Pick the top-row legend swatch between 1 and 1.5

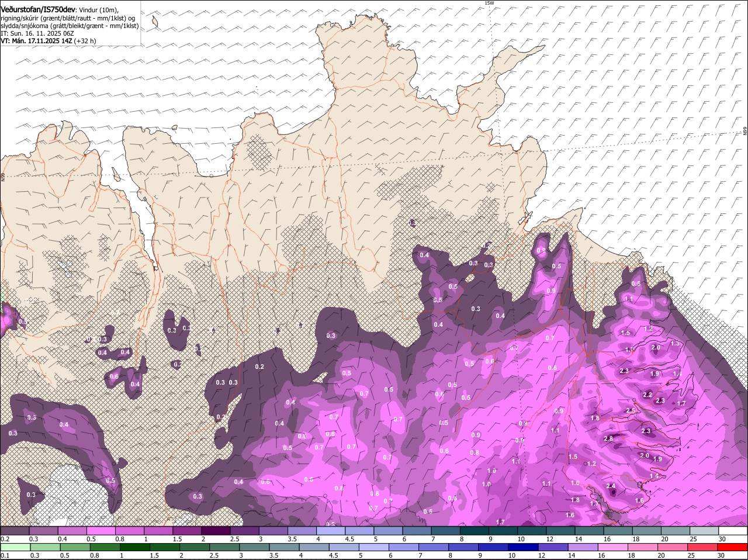tap(158, 531)
